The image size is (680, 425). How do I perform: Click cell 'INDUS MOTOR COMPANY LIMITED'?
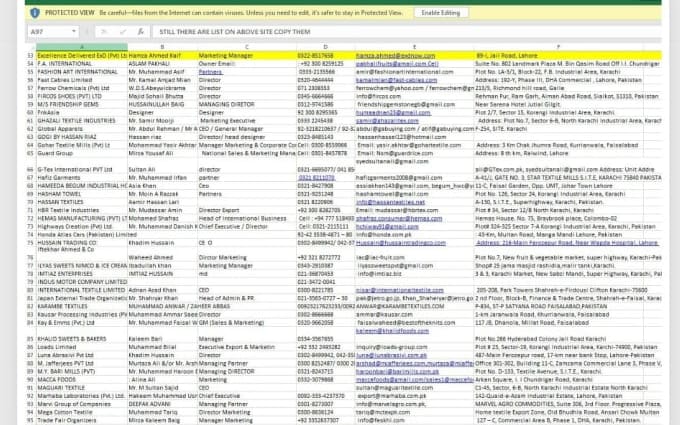82,282
